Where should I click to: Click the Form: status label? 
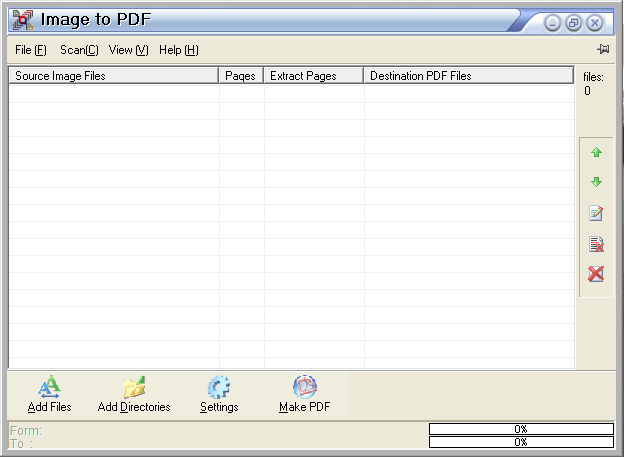(26, 430)
